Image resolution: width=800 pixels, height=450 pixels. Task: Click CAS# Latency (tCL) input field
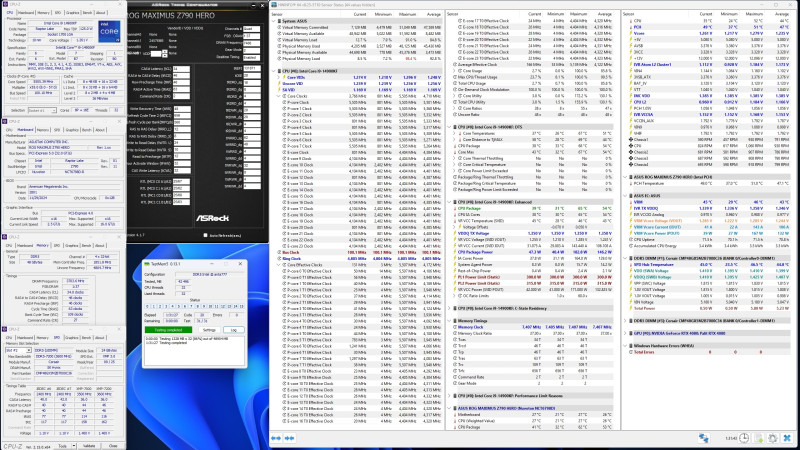pyautogui.click(x=181, y=69)
